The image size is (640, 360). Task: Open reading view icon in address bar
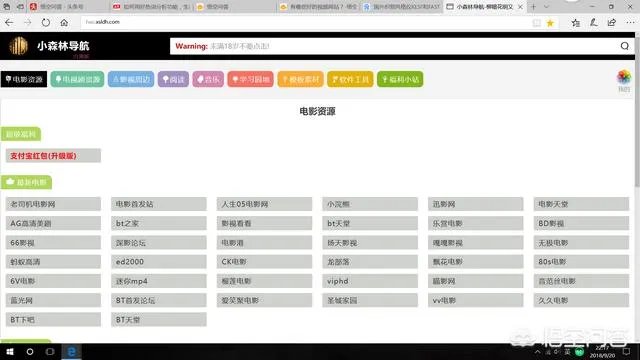(536, 23)
